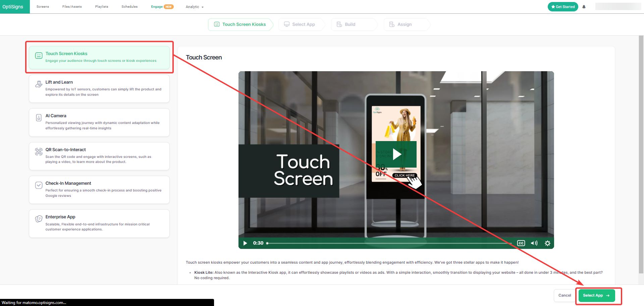This screenshot has width=644, height=306.
Task: Open the notifications bell
Action: [x=584, y=7]
